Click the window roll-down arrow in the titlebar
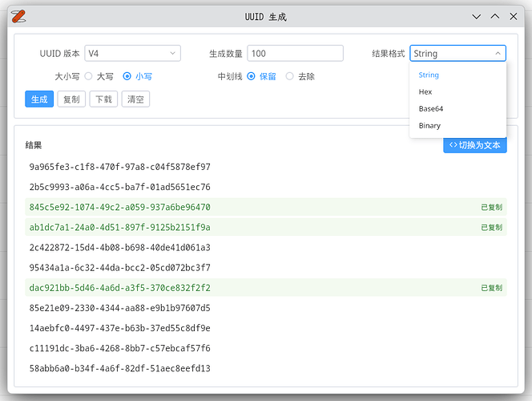Screen dimensions: 532x401 click(x=477, y=16)
